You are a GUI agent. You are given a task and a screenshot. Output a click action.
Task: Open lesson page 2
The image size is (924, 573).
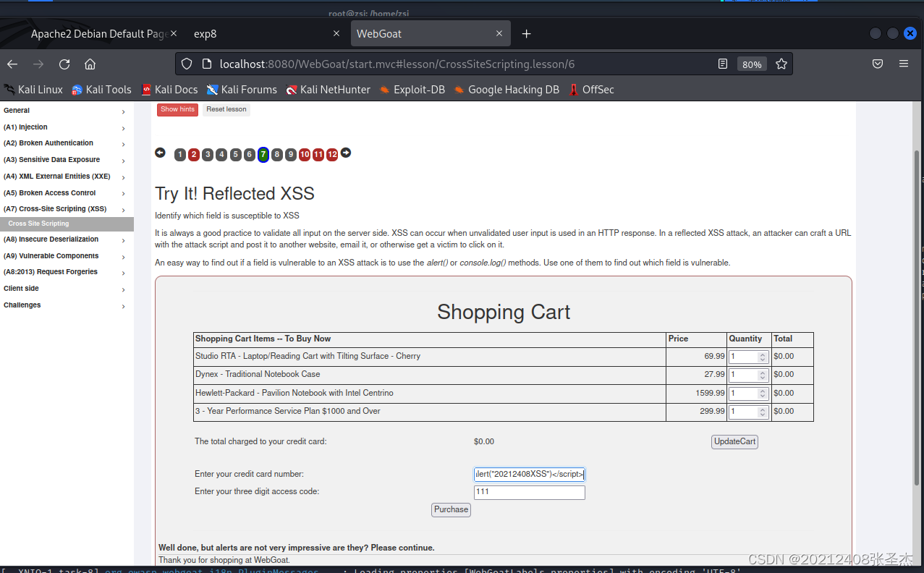click(194, 154)
